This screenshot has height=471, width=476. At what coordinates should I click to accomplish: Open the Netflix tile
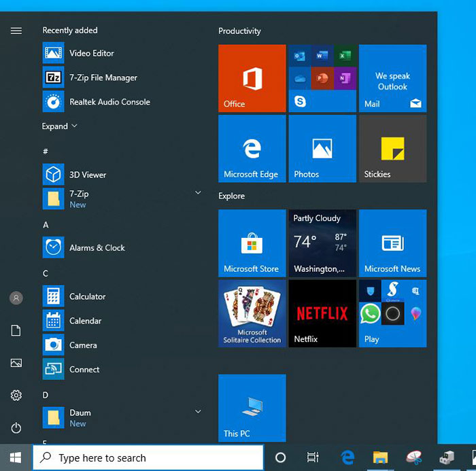(x=322, y=313)
